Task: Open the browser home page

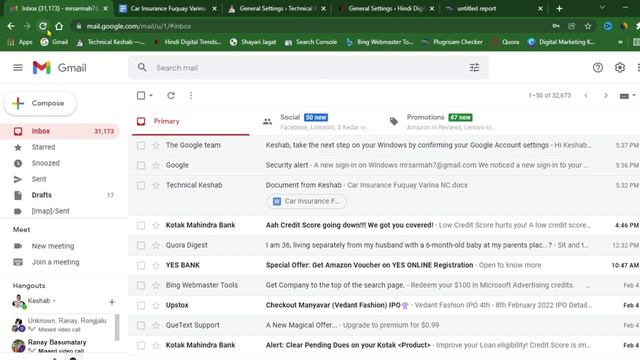Action: coord(59,26)
